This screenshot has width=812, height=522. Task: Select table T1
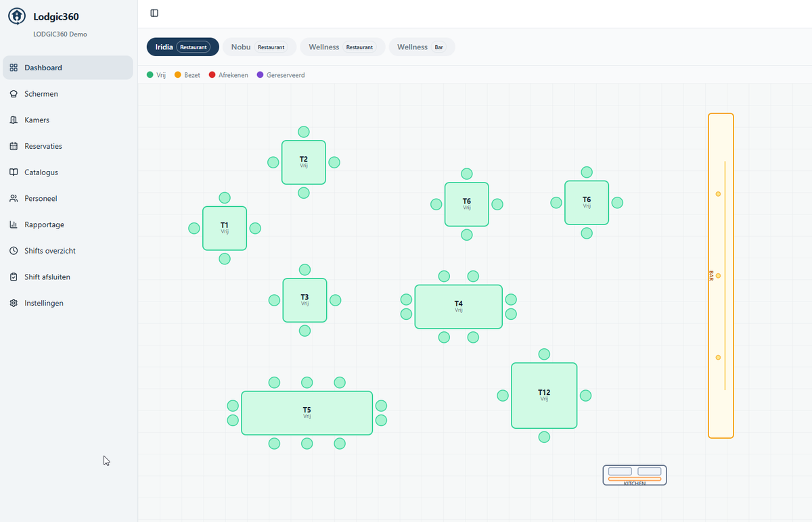225,228
